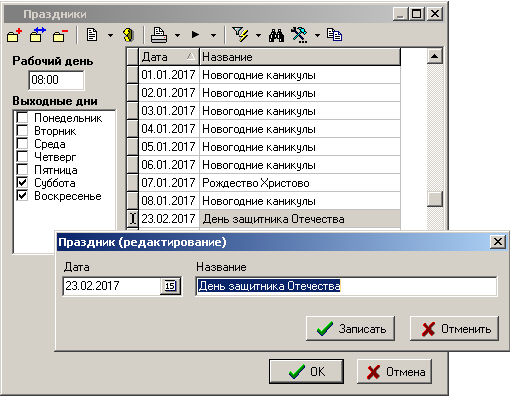Open the dropdown arrow next to filter icon

[258, 35]
